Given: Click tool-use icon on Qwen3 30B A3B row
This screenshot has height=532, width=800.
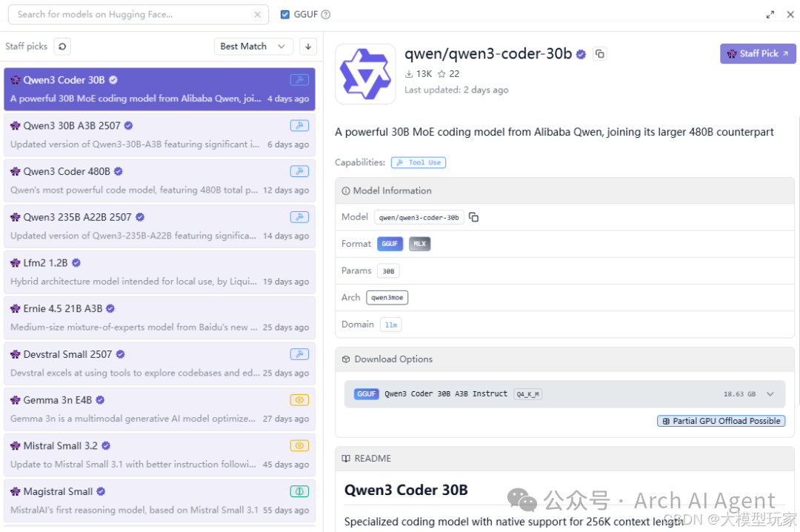Looking at the screenshot, I should click(299, 126).
